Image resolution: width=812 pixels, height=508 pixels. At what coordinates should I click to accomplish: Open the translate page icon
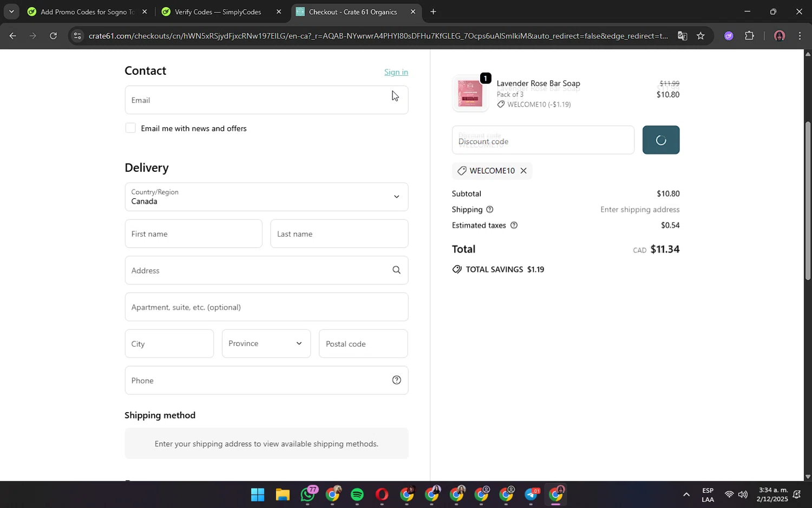point(682,36)
